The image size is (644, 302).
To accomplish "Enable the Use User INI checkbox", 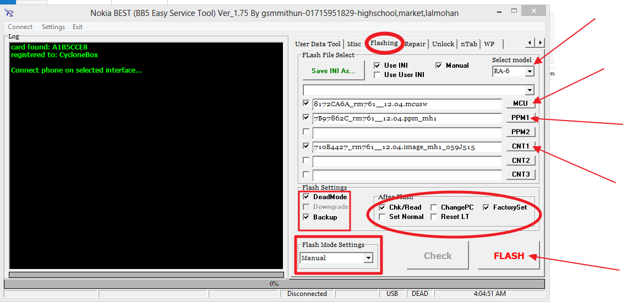I will pos(376,75).
